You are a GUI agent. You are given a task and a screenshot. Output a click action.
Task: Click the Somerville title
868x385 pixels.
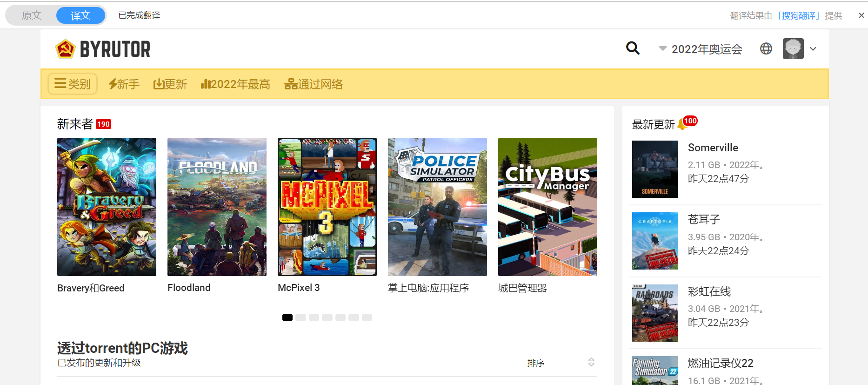(x=713, y=148)
